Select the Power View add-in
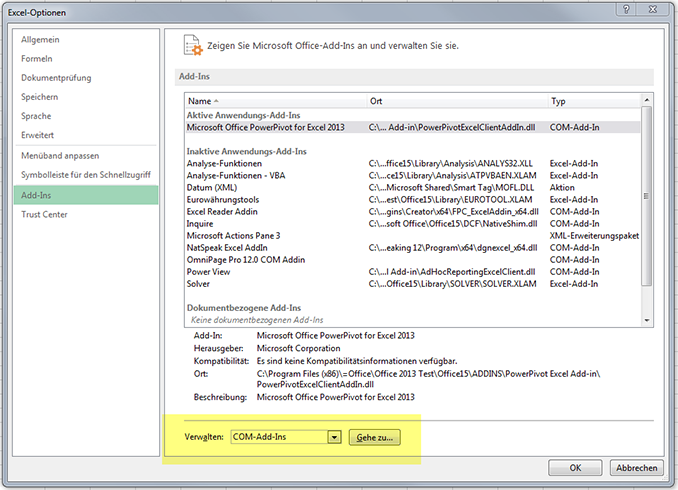Screen dimensions: 678x490 [413, 272]
